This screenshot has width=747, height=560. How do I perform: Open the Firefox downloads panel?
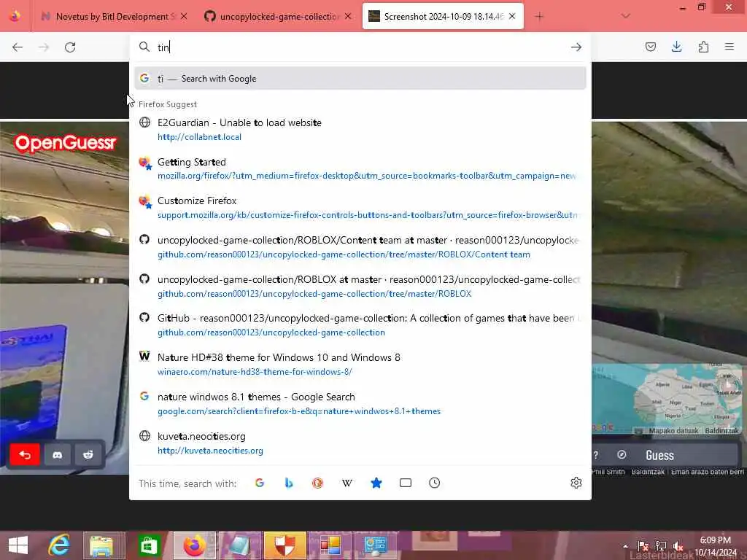click(x=676, y=47)
